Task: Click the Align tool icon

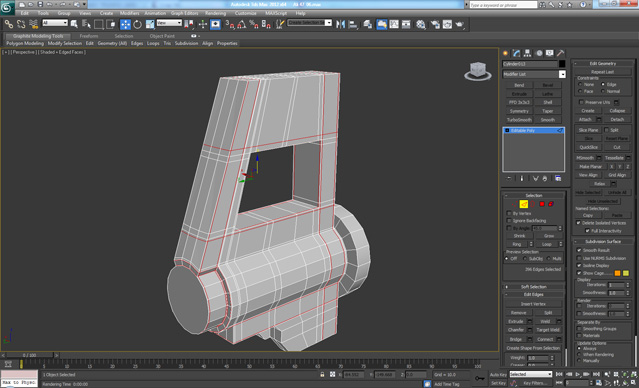Action: (353, 24)
